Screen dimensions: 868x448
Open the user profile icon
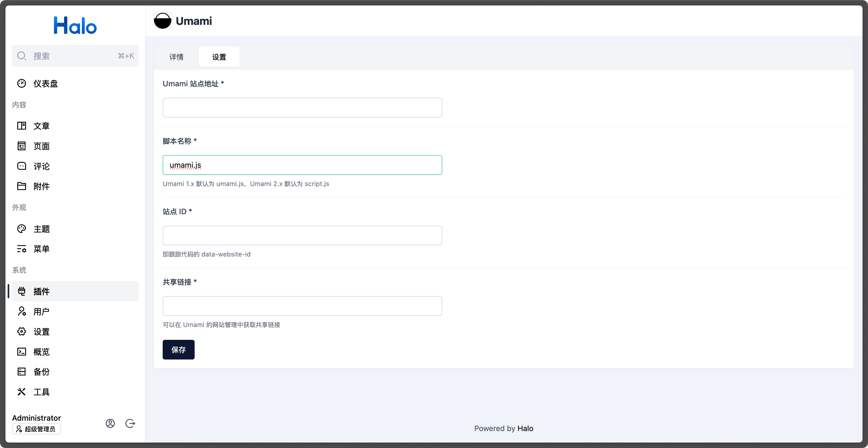point(110,423)
